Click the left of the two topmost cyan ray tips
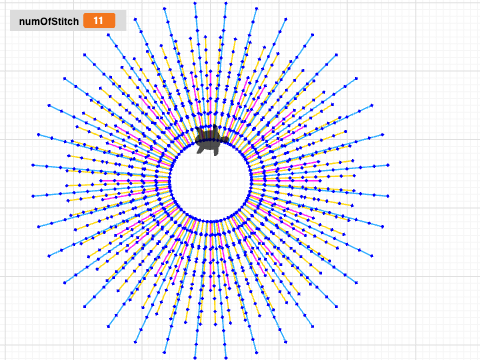Screen dimensions: 480x360 click(195, 3)
